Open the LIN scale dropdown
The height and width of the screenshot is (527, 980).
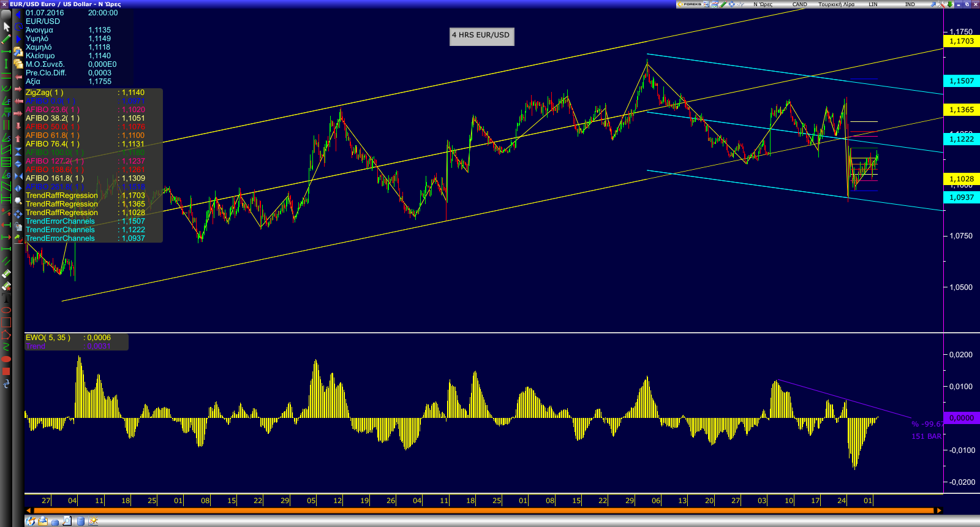tap(873, 4)
